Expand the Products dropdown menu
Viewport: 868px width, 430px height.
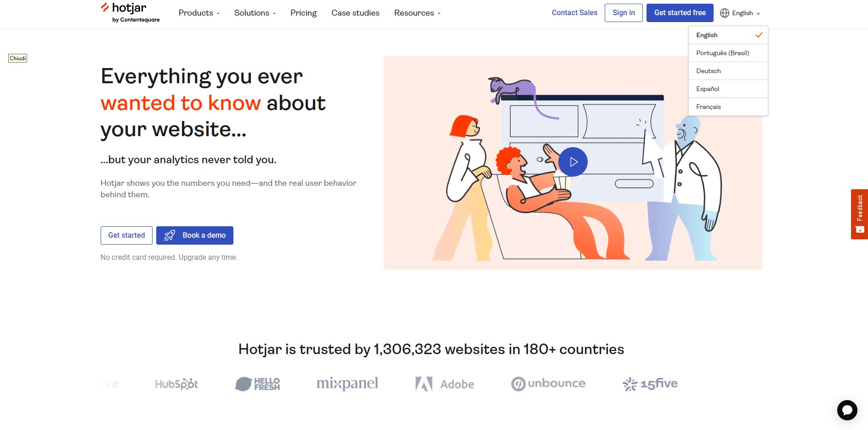[199, 13]
